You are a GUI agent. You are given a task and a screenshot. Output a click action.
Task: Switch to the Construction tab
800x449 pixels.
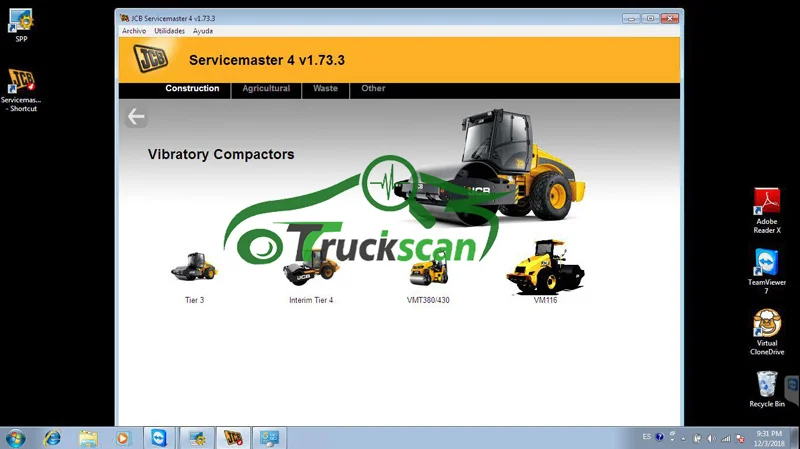pyautogui.click(x=192, y=88)
